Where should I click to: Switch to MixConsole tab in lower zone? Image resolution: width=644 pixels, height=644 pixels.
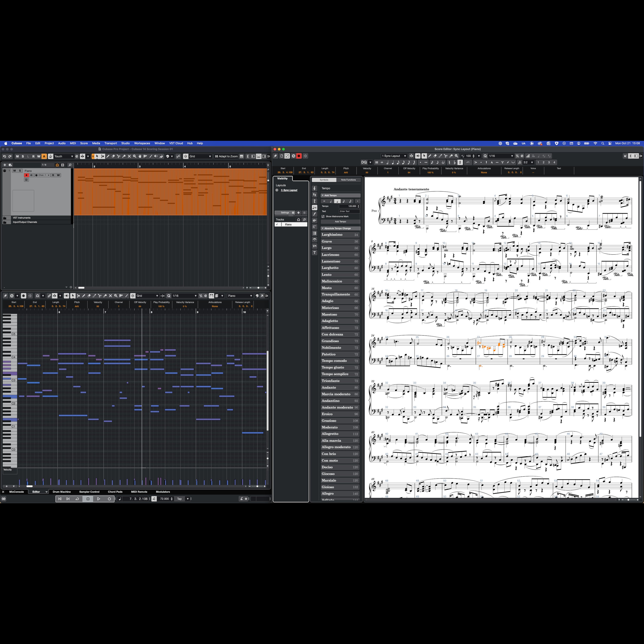17,492
